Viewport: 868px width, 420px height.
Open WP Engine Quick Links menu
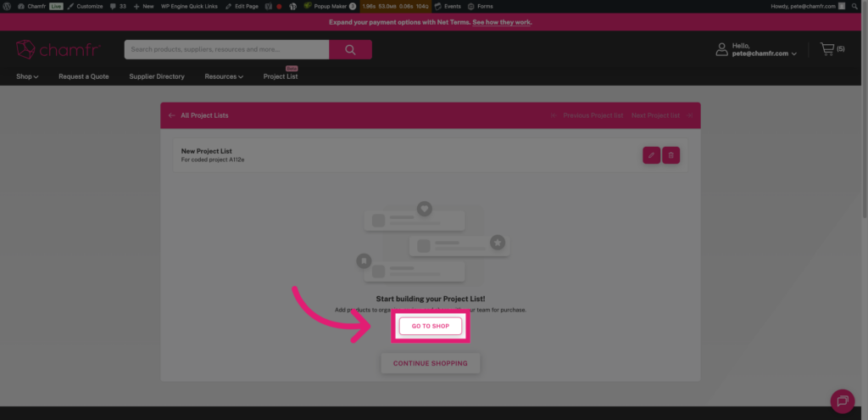[189, 6]
